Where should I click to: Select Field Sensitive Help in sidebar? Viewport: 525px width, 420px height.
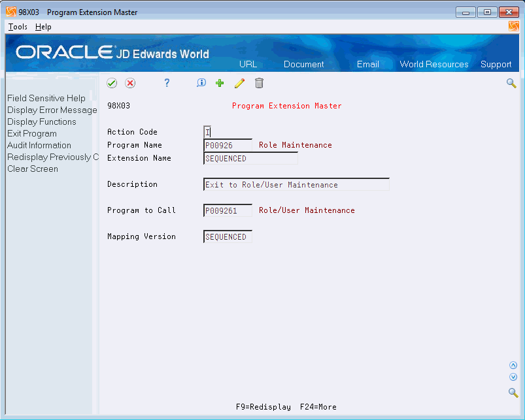pyautogui.click(x=46, y=99)
